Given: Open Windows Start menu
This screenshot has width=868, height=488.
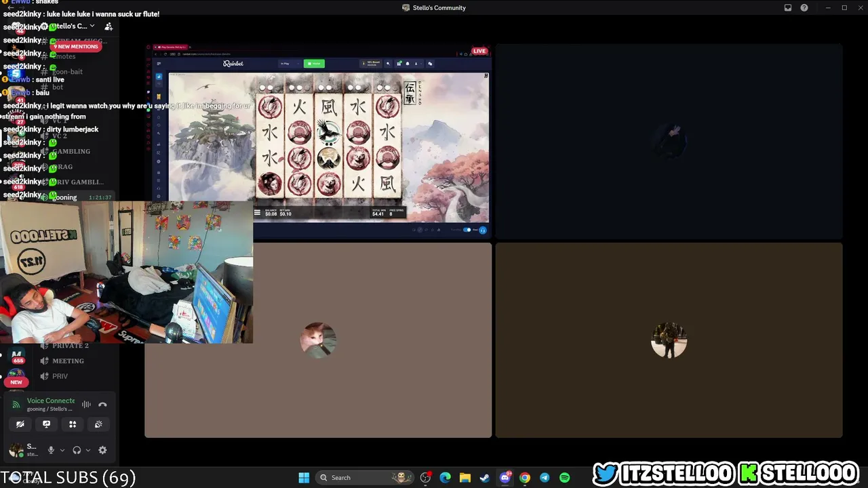Looking at the screenshot, I should point(304,478).
